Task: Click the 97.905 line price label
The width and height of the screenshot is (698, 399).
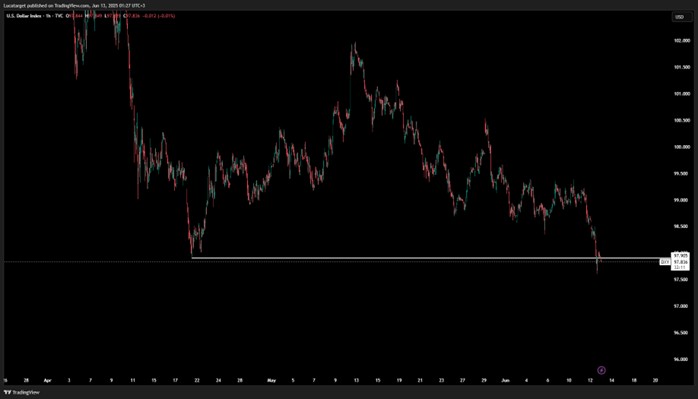Action: [x=680, y=256]
